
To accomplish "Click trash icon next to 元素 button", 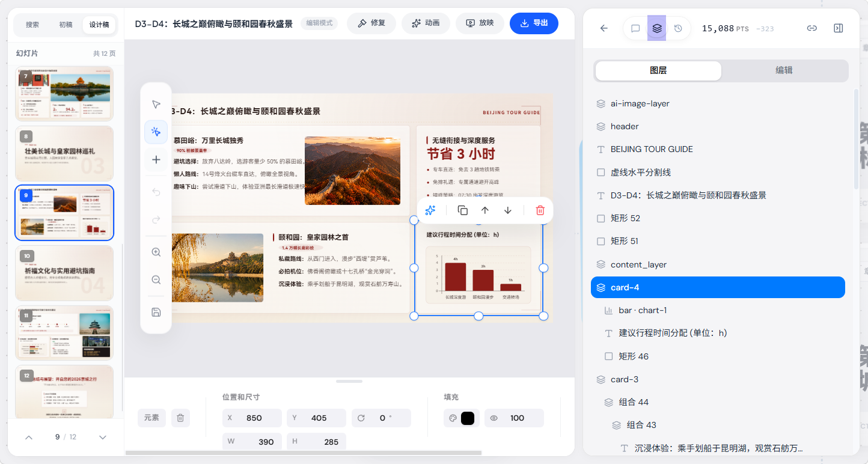I will click(180, 418).
